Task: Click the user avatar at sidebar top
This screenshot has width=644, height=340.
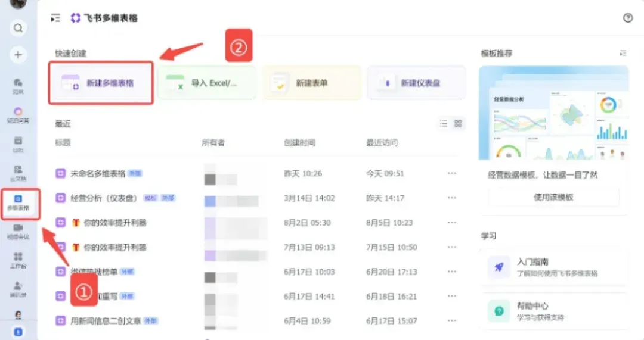Action: click(18, 4)
